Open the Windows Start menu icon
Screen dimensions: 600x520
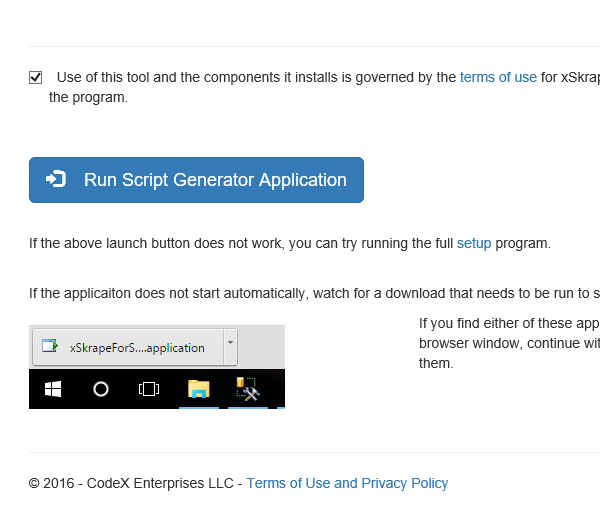pyautogui.click(x=53, y=389)
